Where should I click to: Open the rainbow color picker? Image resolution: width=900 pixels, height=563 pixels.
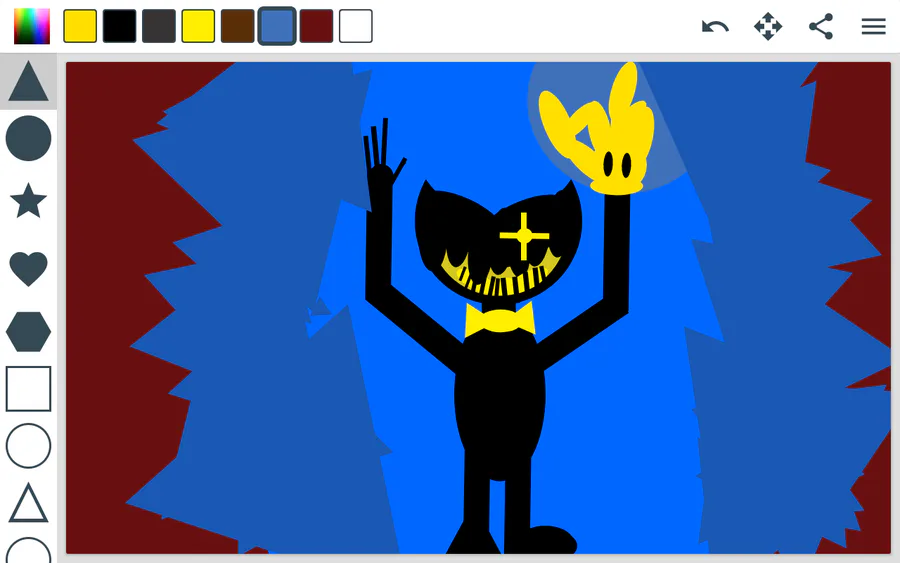click(32, 26)
